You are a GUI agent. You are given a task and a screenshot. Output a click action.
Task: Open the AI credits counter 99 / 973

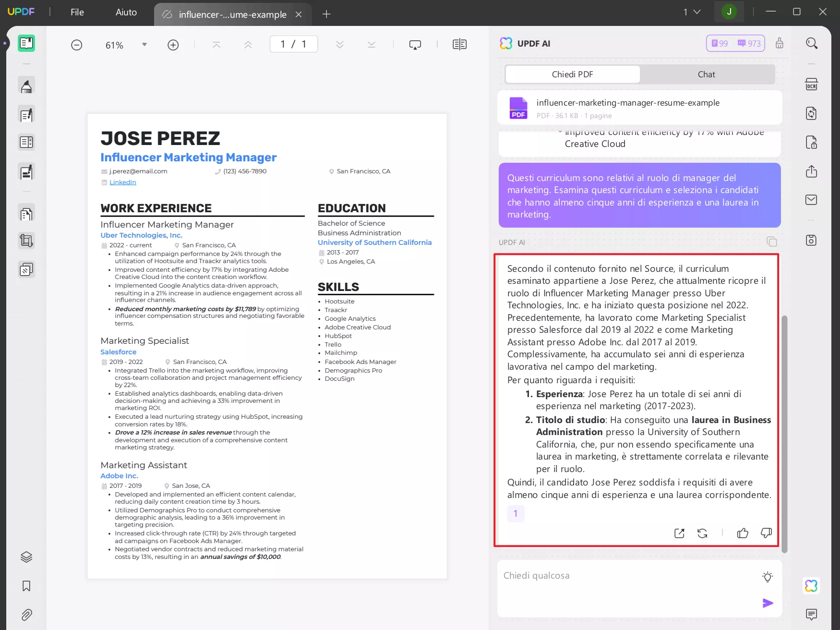click(x=735, y=43)
